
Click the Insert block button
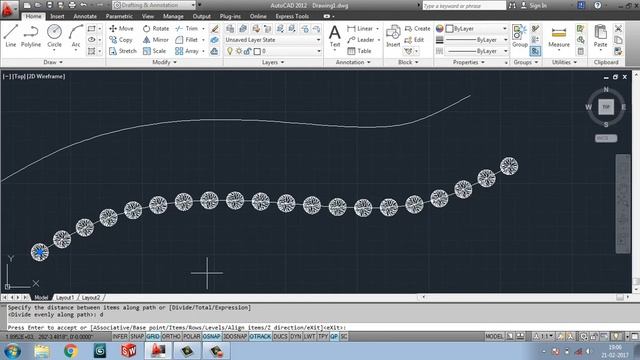393,36
